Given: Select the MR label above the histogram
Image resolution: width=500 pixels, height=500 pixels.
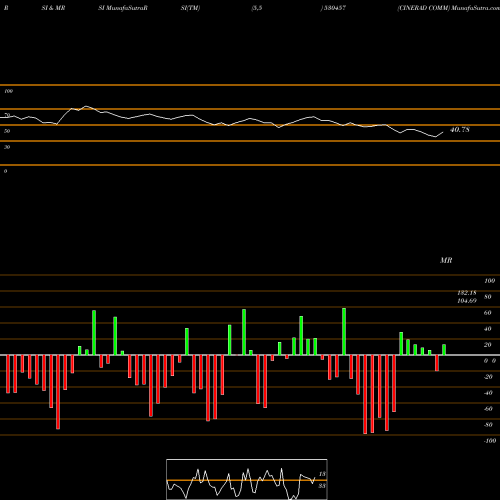Looking at the screenshot, I should click(446, 260).
